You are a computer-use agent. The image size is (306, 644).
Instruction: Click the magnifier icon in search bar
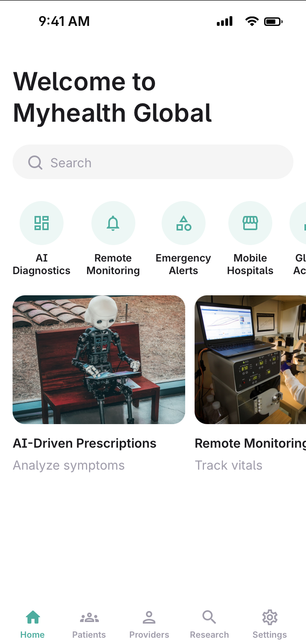(35, 162)
